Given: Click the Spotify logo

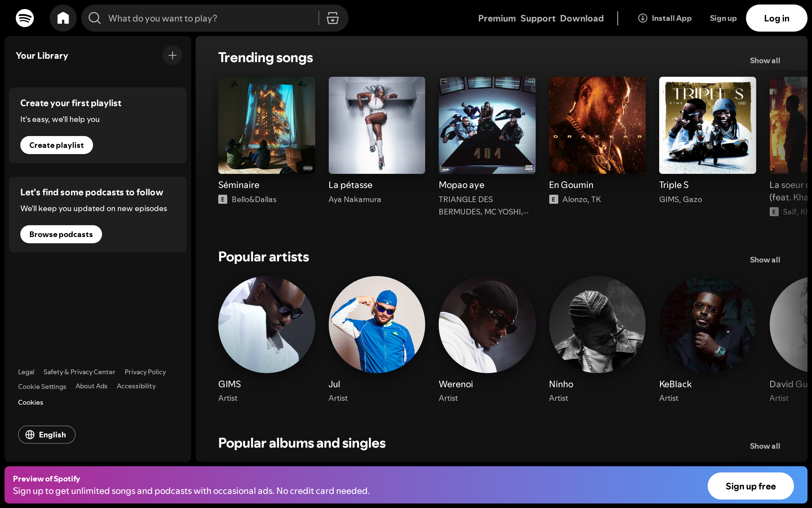Looking at the screenshot, I should pos(25,18).
